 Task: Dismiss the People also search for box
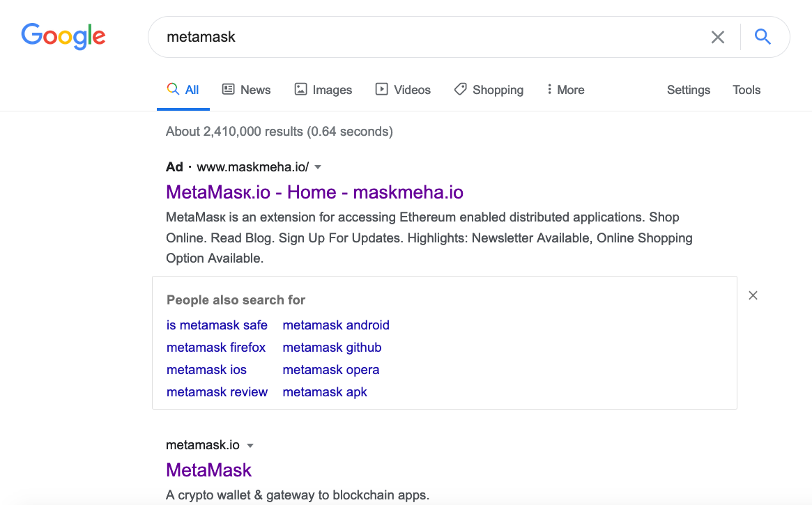point(753,295)
